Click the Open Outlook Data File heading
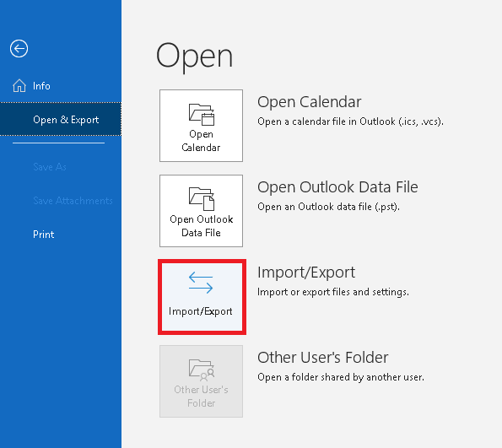This screenshot has height=448, width=502. pyautogui.click(x=337, y=187)
